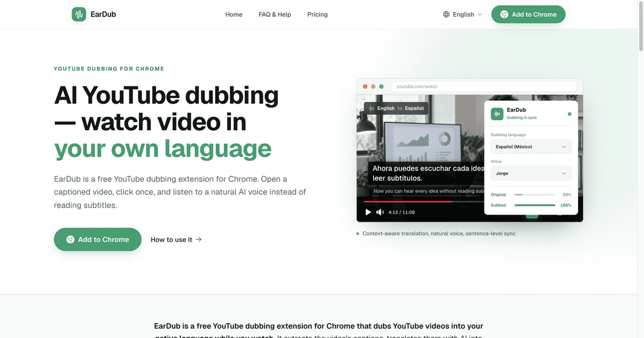Click the red video progress bar
644x338 pixels.
[x=408, y=202]
